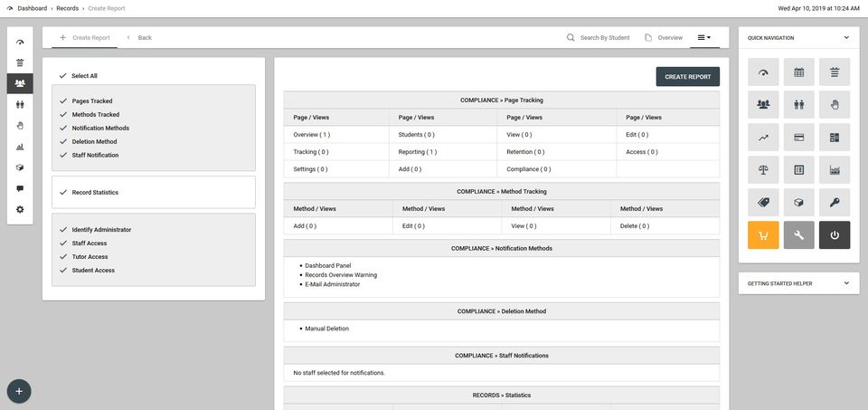Click the CREATE REPORT button

point(687,77)
